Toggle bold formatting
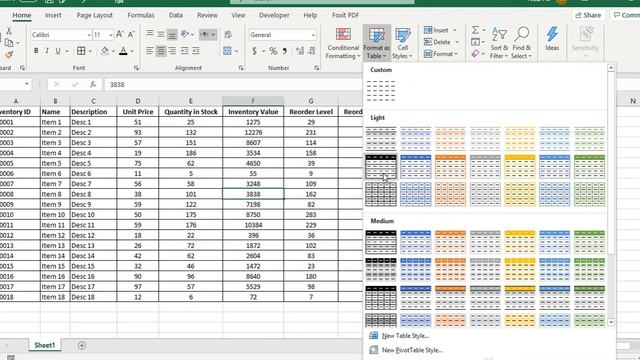Viewport: 640px width, 360px height. tap(36, 51)
